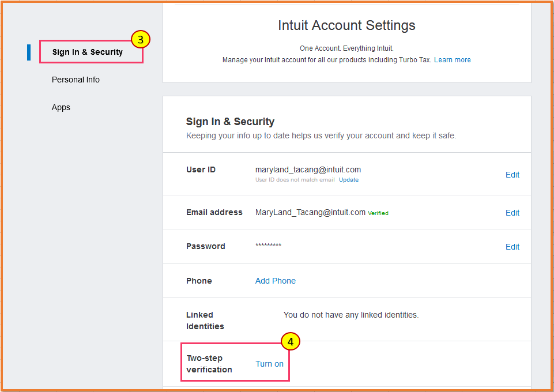Switch to the Personal Info section

(76, 79)
